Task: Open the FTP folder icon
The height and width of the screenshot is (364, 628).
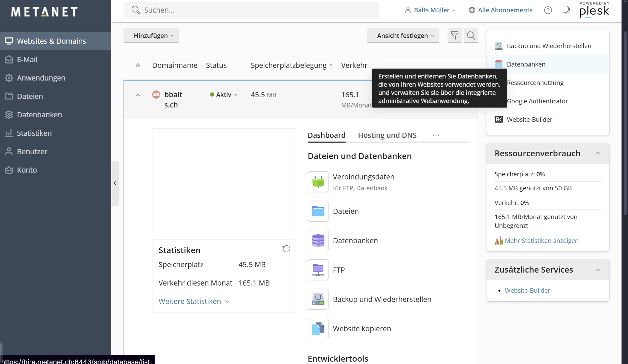Action: click(x=318, y=270)
